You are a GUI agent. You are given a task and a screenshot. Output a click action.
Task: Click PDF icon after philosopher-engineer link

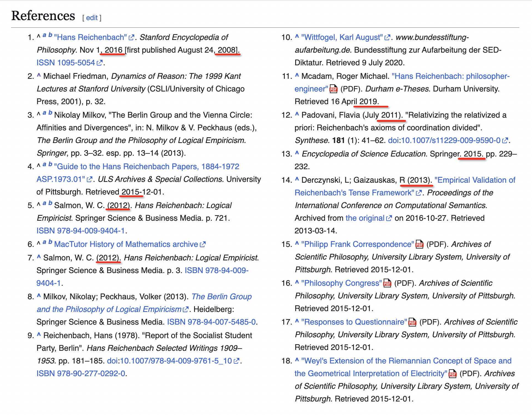click(x=334, y=89)
